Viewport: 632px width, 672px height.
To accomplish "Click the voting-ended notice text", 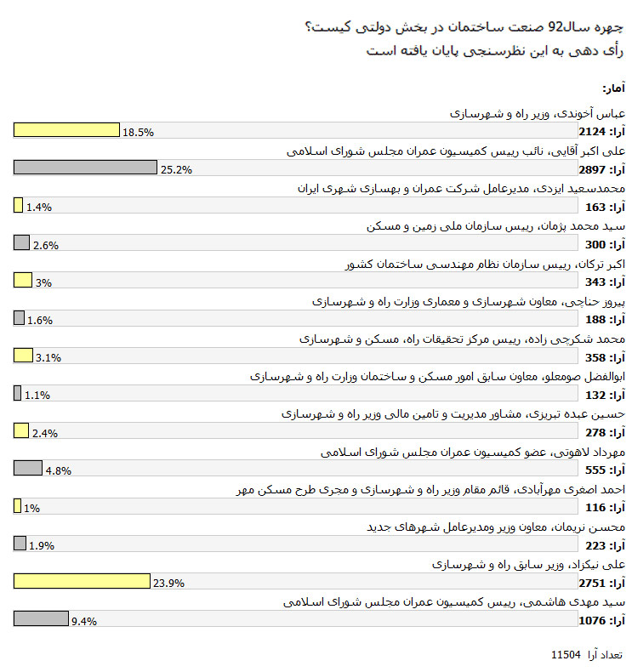I will pyautogui.click(x=495, y=51).
